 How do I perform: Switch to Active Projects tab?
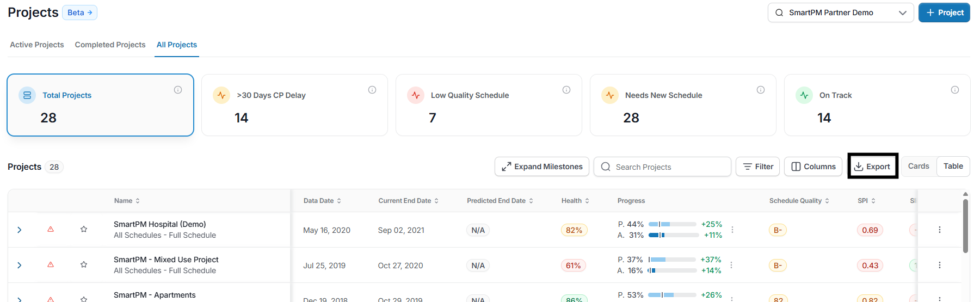tap(37, 45)
